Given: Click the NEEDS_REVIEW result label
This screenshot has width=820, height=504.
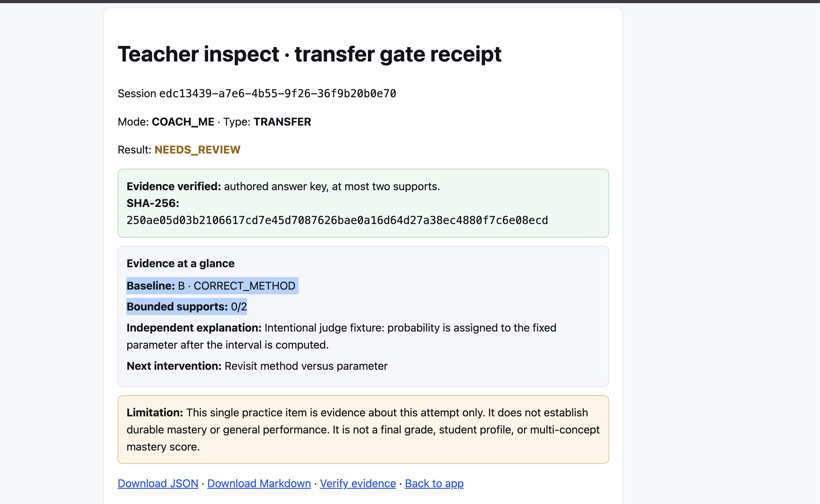Looking at the screenshot, I should point(197,150).
